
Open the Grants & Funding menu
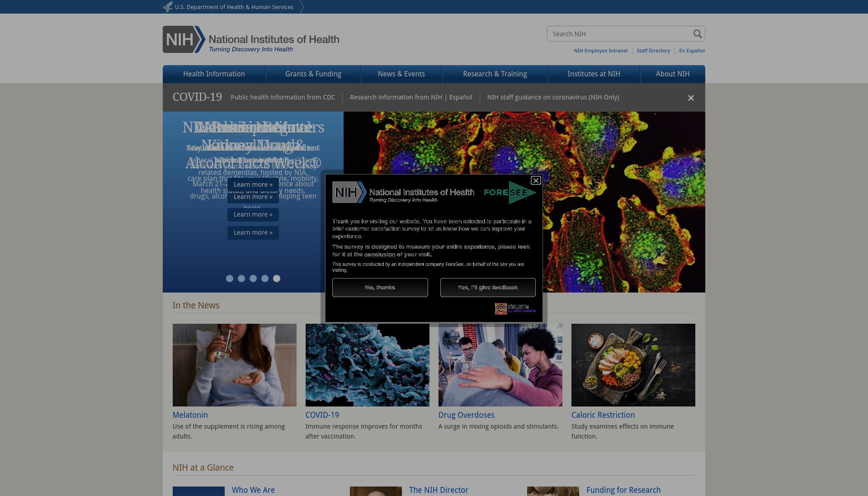[313, 74]
